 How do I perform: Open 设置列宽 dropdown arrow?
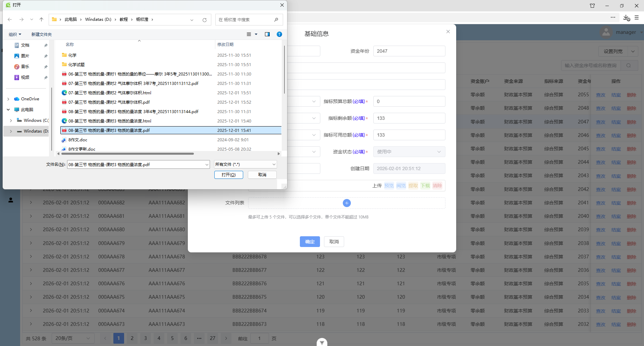(633, 51)
